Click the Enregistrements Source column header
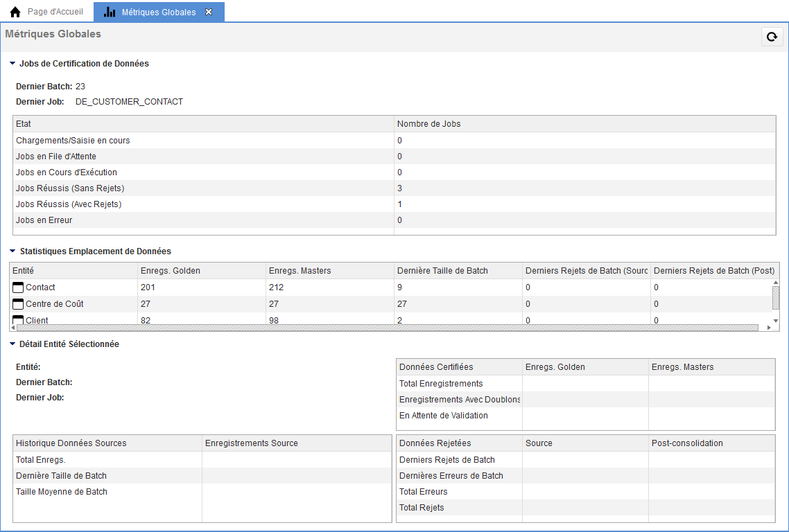The image size is (789, 532). pos(297,443)
